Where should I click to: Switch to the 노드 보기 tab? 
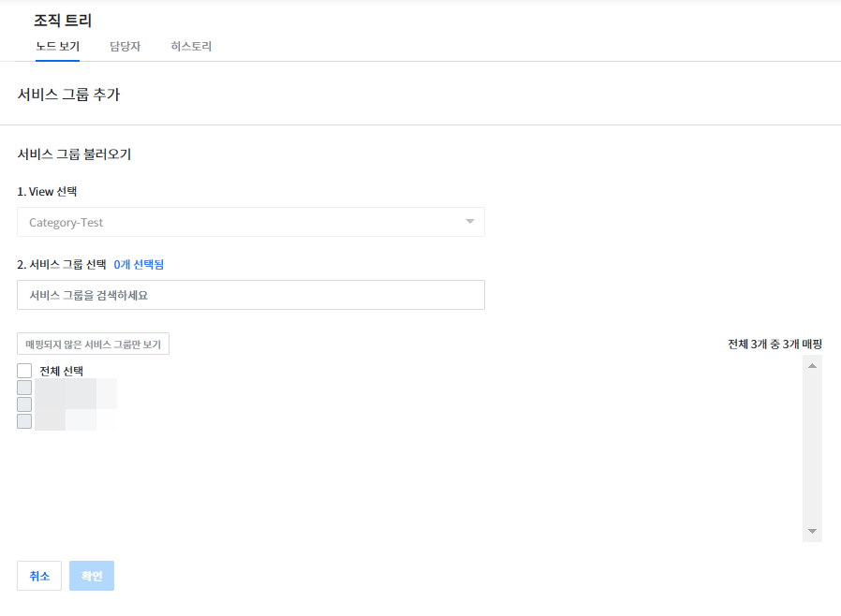(x=57, y=46)
